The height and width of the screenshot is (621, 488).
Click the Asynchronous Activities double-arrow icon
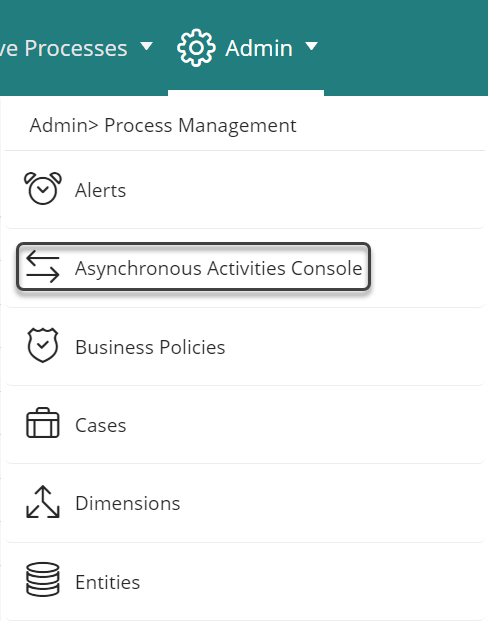pos(43,267)
